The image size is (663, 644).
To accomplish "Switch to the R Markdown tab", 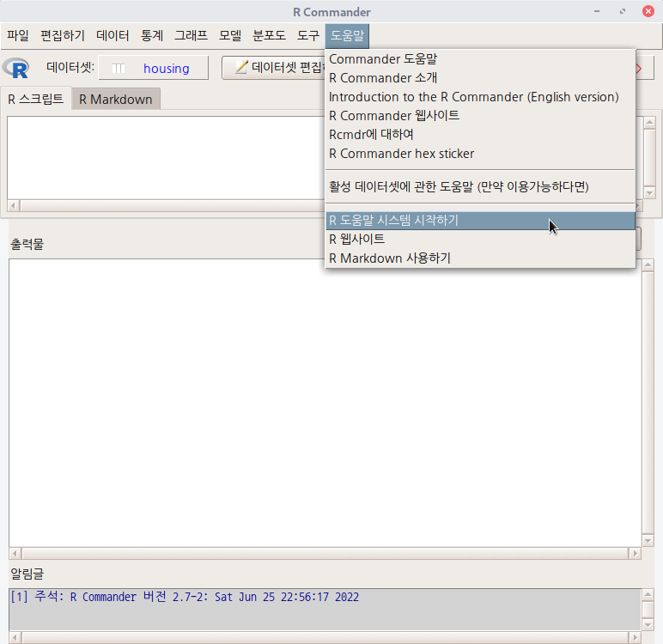I will click(116, 100).
